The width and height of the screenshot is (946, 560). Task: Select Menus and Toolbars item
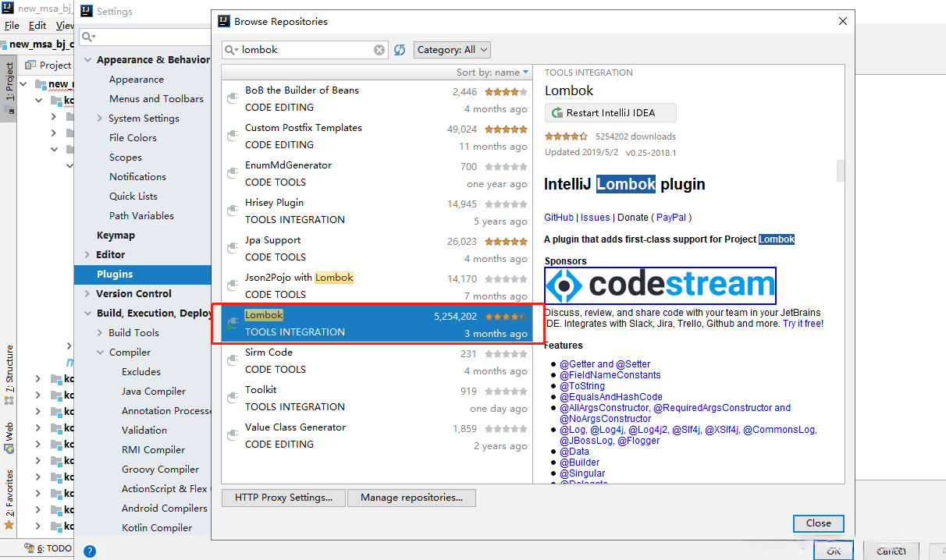click(x=156, y=99)
